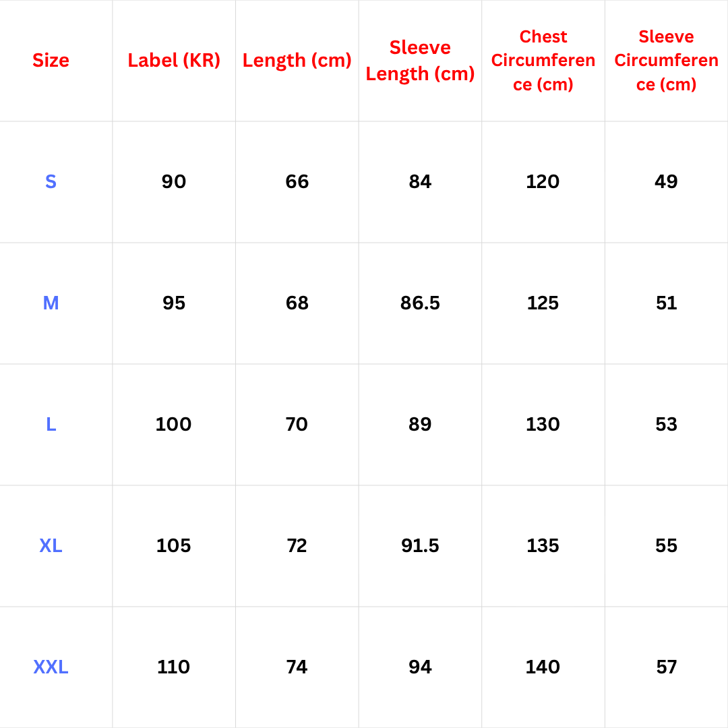Select the Sleeve Circumference (cm) header
Viewport: 728px width, 728px height.
coord(666,61)
